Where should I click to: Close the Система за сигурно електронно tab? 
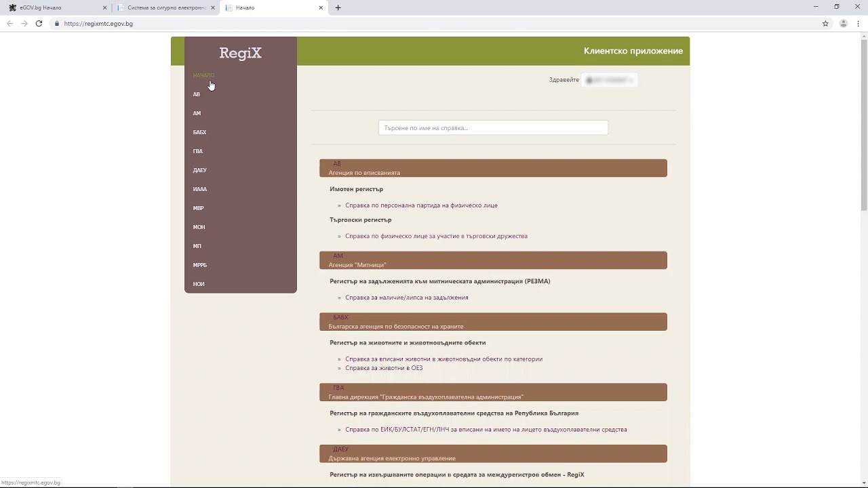tap(213, 7)
